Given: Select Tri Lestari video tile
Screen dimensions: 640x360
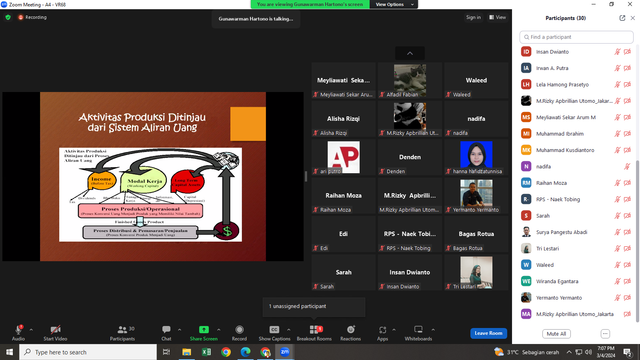Looking at the screenshot, I should pos(476,273).
